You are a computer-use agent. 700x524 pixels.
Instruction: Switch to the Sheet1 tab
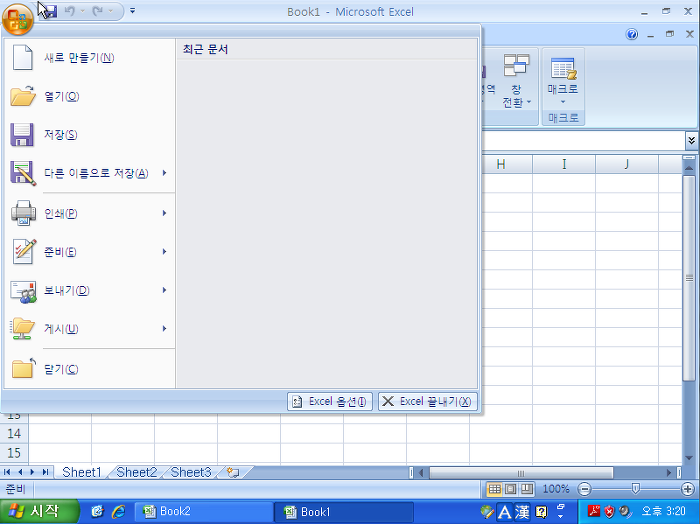point(82,472)
